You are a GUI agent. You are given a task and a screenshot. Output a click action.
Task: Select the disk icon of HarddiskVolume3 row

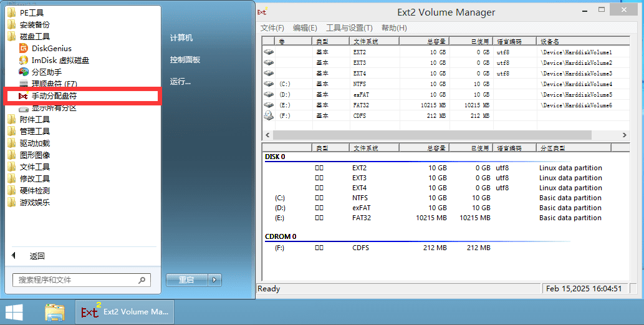point(269,73)
